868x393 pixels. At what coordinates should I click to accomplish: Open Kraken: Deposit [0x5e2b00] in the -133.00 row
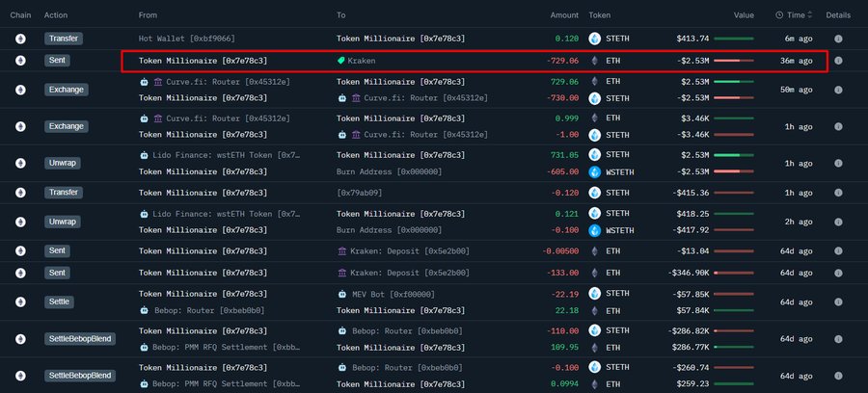pos(410,273)
